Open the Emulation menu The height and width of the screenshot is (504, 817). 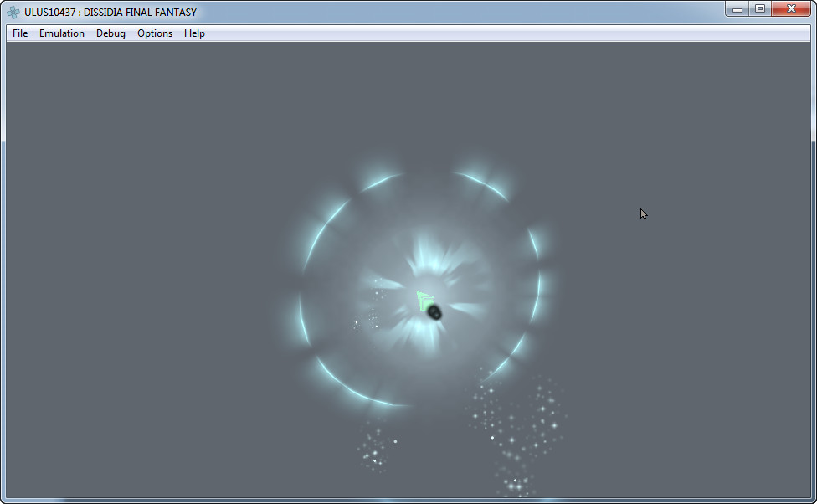pyautogui.click(x=62, y=33)
